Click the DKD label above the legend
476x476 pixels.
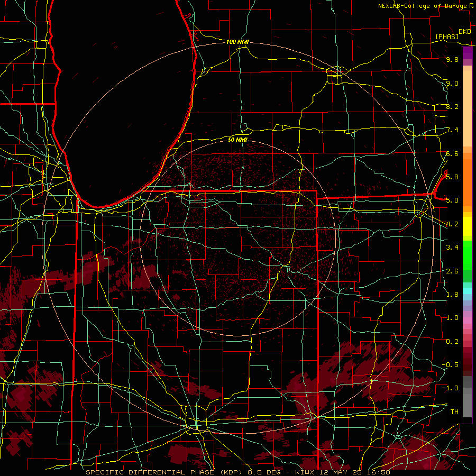click(464, 32)
